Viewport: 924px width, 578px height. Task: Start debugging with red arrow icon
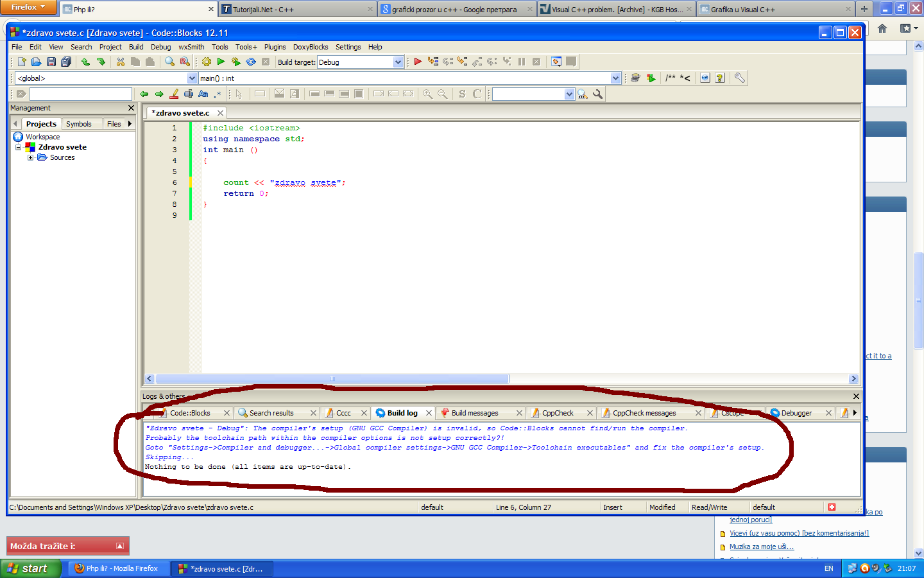coord(418,62)
